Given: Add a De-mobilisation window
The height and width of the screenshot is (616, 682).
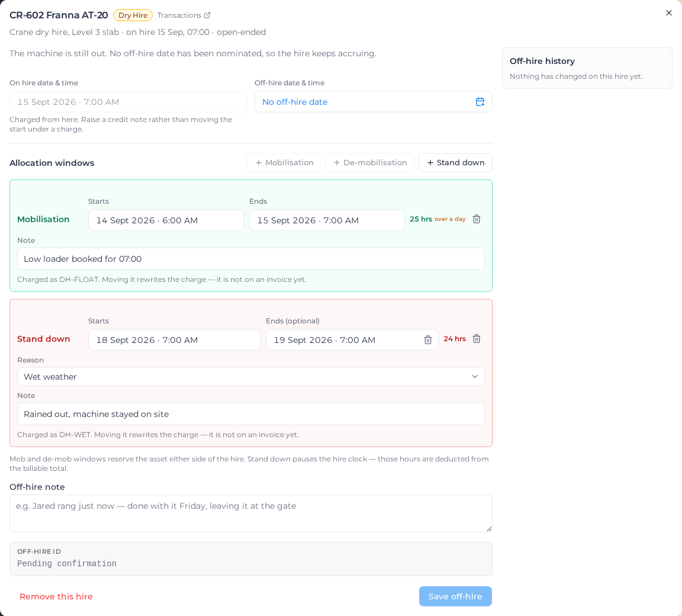Looking at the screenshot, I should point(370,163).
